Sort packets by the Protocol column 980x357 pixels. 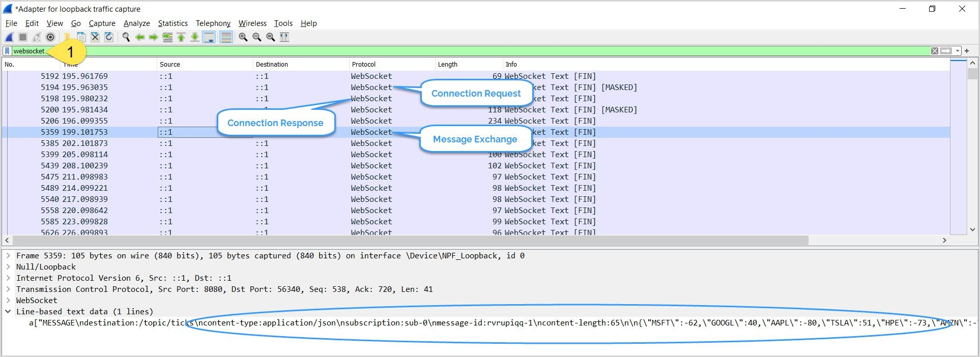[391, 65]
